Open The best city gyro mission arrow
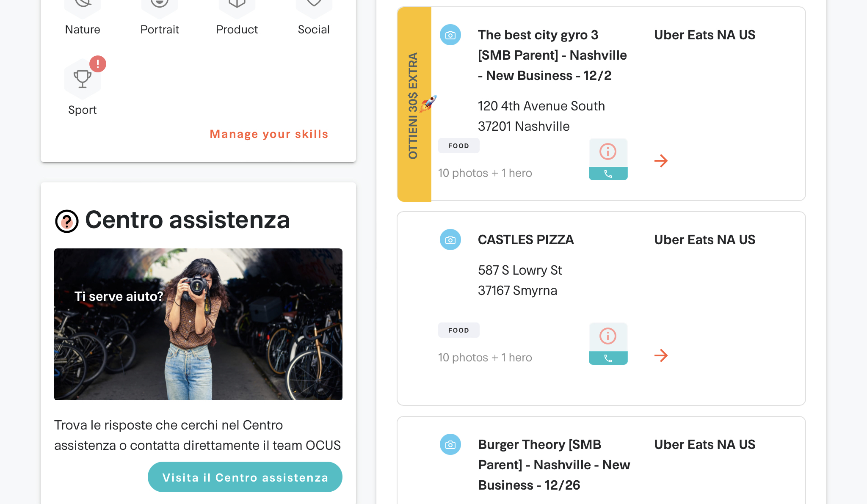 661,161
